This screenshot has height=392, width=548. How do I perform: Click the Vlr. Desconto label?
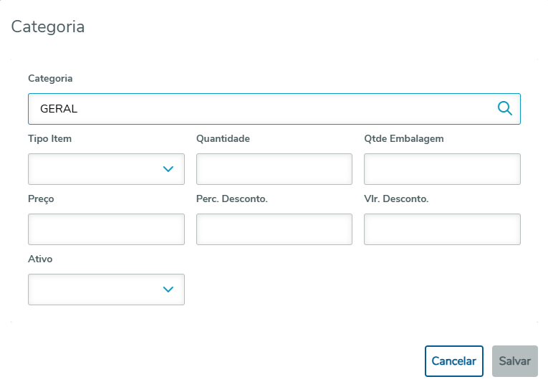396,199
